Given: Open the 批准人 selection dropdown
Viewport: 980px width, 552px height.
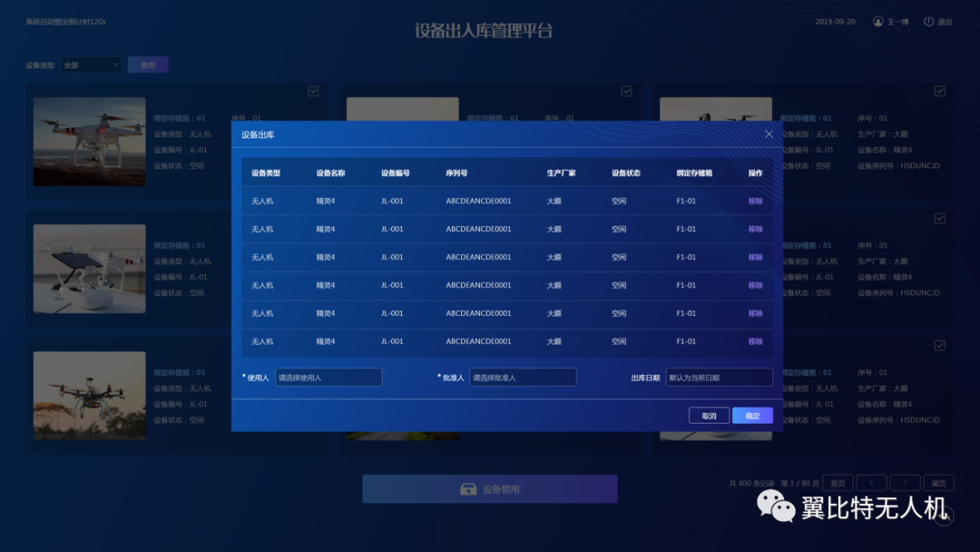Looking at the screenshot, I should (x=523, y=378).
